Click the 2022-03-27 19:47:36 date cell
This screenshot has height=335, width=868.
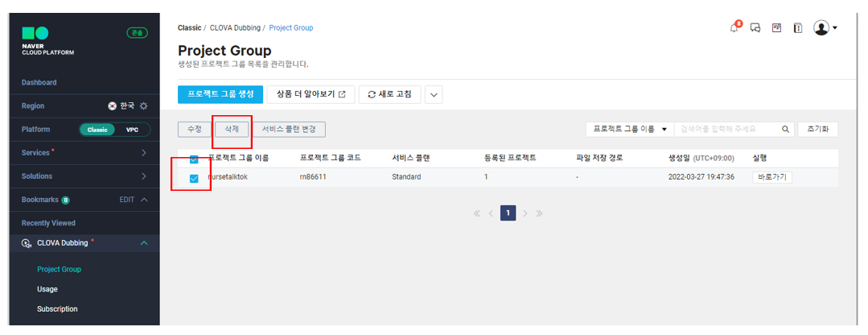701,177
